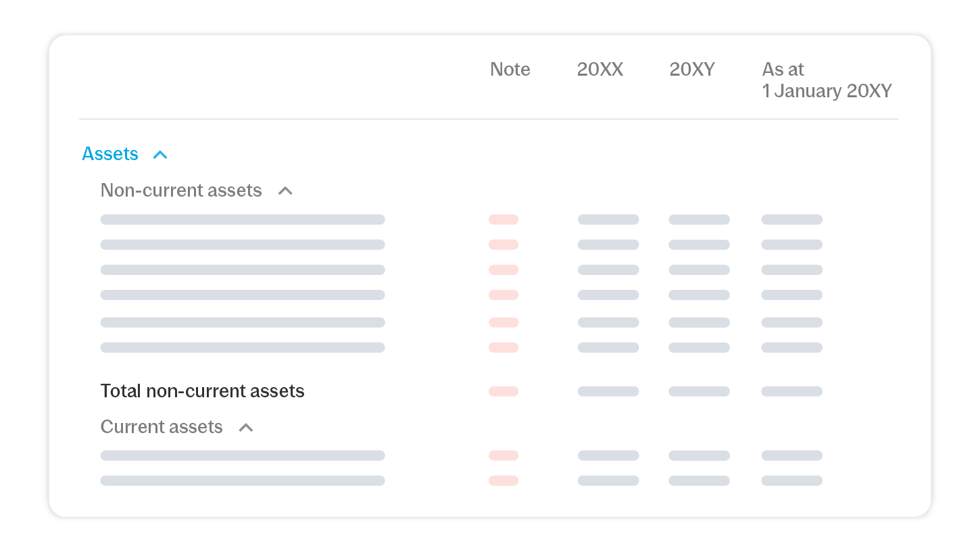Click the Note column header

tap(510, 70)
